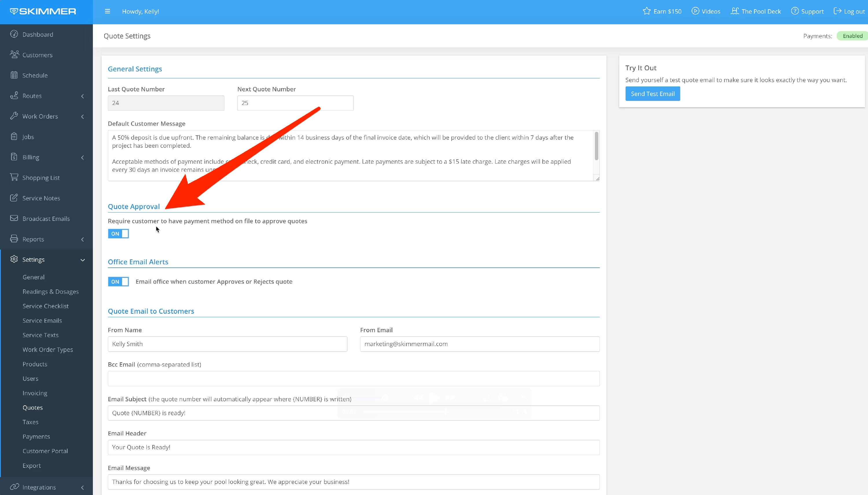Expand the Routes submenu chevron
This screenshot has width=868, height=495.
83,96
